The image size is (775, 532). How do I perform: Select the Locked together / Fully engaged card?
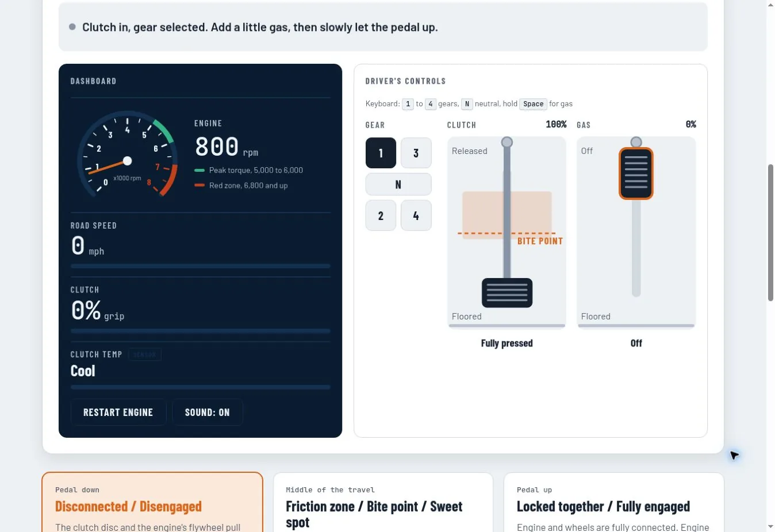[614, 502]
